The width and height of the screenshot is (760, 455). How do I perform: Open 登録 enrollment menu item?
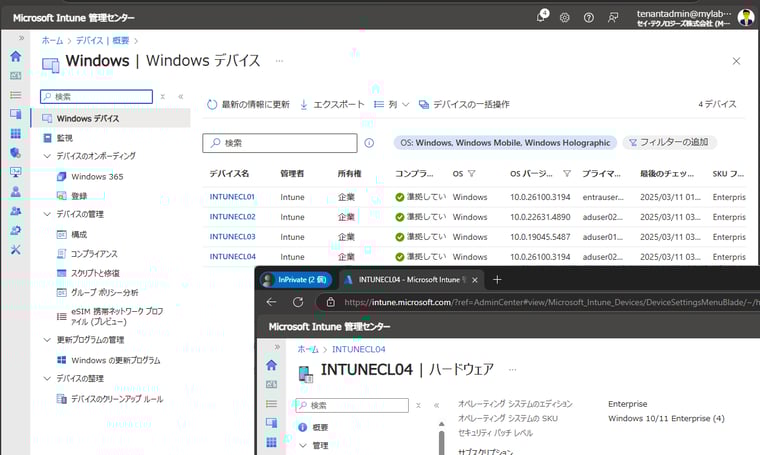pos(79,196)
